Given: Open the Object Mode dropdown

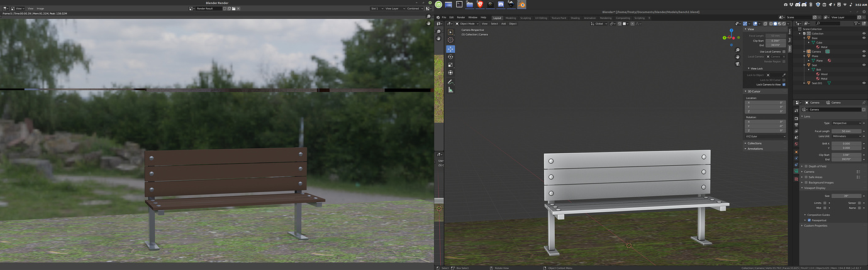Looking at the screenshot, I should 467,23.
